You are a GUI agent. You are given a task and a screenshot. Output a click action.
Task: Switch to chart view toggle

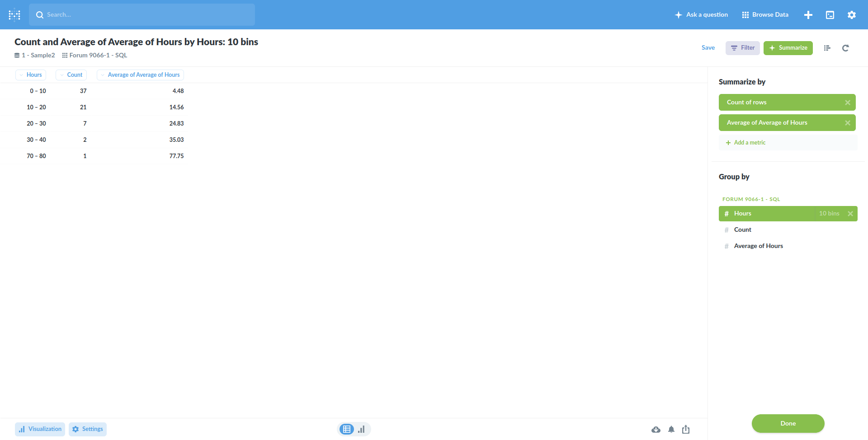[361, 429]
